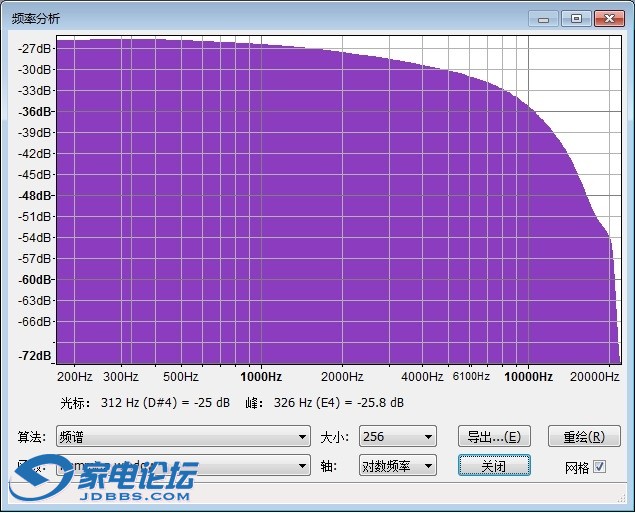This screenshot has height=513, width=635.
Task: Click the 1000Hz axis label
Action: (261, 377)
